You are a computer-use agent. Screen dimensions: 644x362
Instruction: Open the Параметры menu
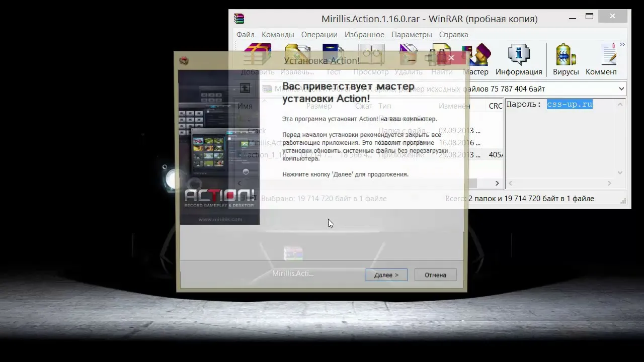click(411, 35)
